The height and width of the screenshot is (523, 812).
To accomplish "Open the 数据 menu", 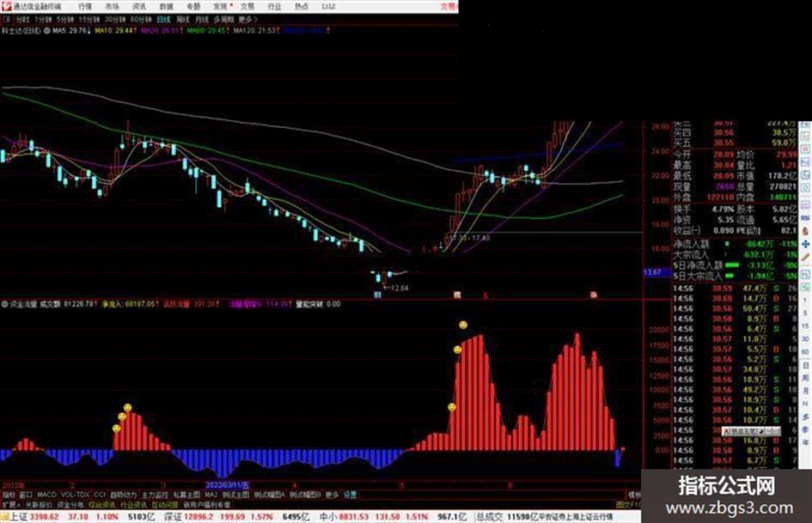I will click(x=166, y=6).
